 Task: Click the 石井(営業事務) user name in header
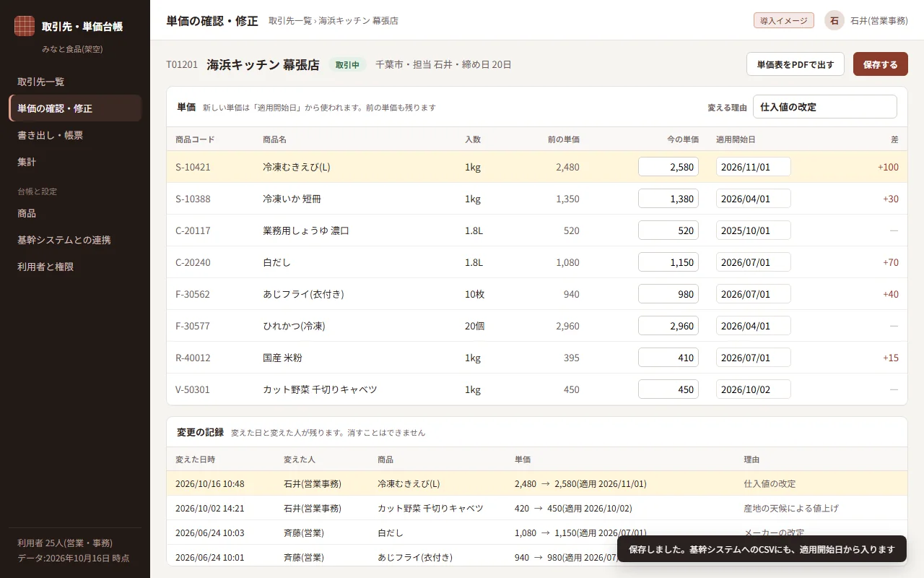coord(879,21)
